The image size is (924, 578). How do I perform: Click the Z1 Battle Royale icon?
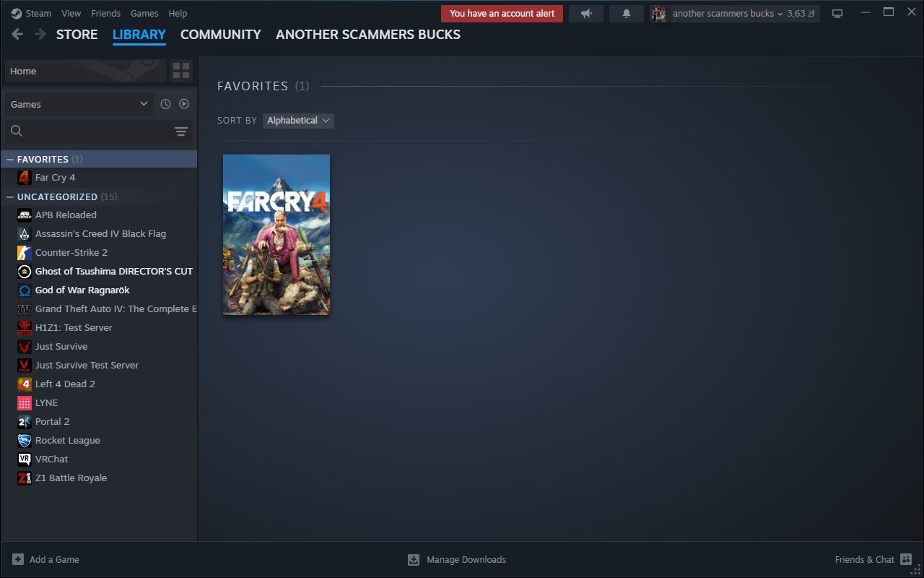pos(25,478)
